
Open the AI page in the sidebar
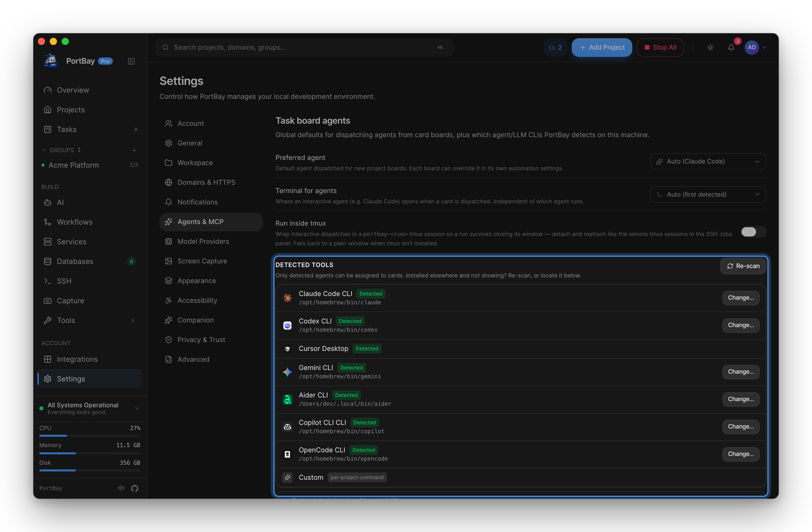pos(90,203)
